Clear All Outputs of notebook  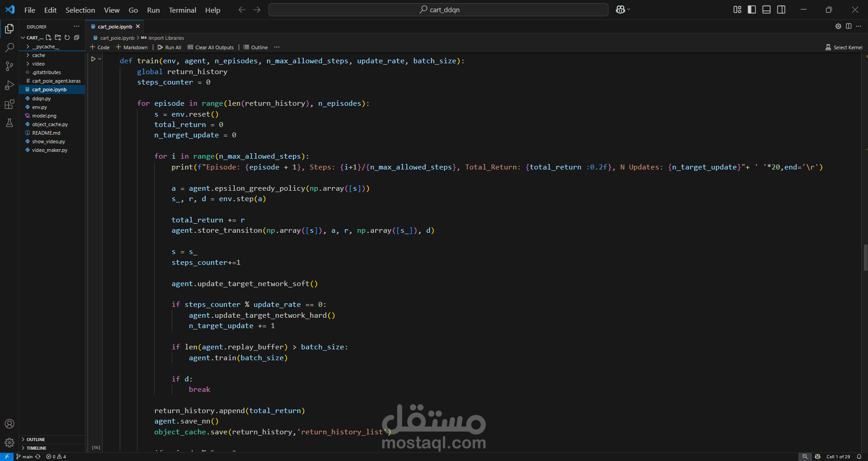point(211,47)
